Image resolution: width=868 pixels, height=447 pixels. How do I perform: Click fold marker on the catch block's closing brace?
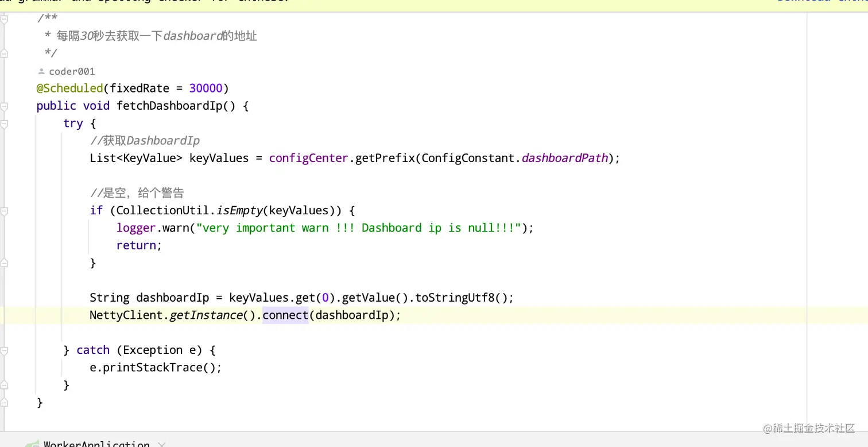pos(5,386)
